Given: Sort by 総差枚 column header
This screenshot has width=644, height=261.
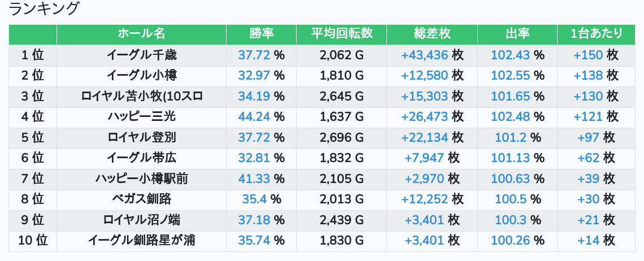Looking at the screenshot, I should tap(432, 34).
